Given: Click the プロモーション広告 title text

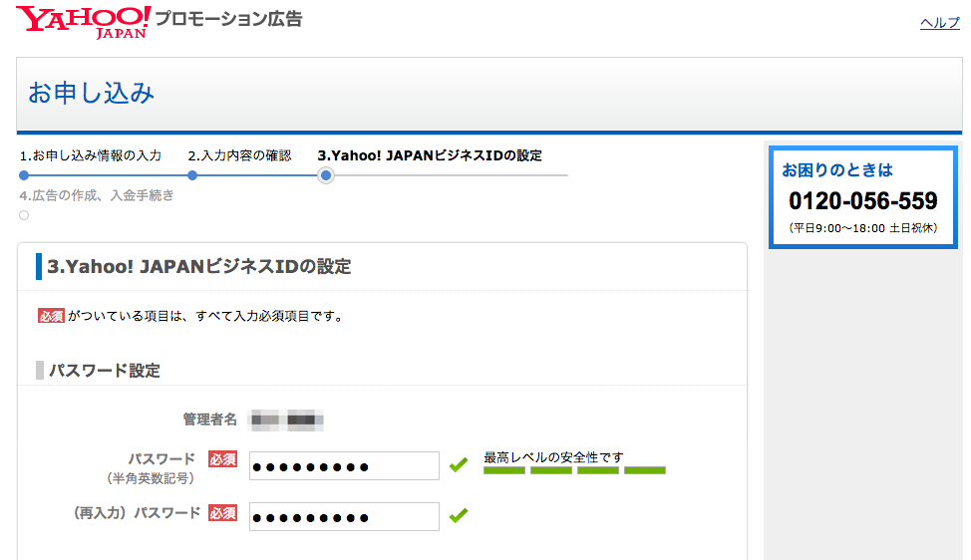Looking at the screenshot, I should click(x=228, y=19).
